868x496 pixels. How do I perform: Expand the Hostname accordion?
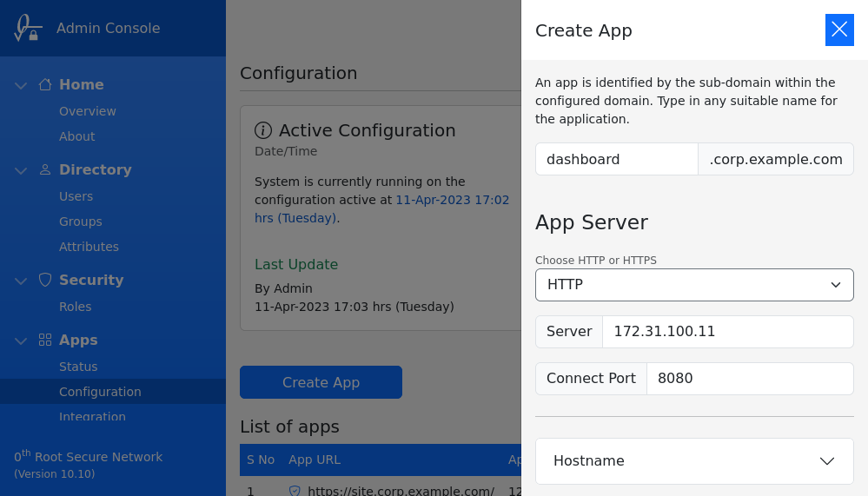(694, 461)
